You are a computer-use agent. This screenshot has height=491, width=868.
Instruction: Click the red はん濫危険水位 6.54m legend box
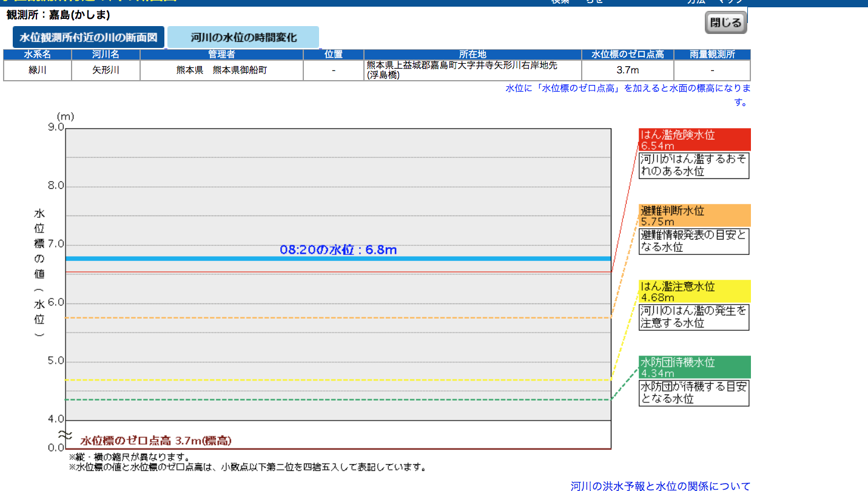pos(695,140)
